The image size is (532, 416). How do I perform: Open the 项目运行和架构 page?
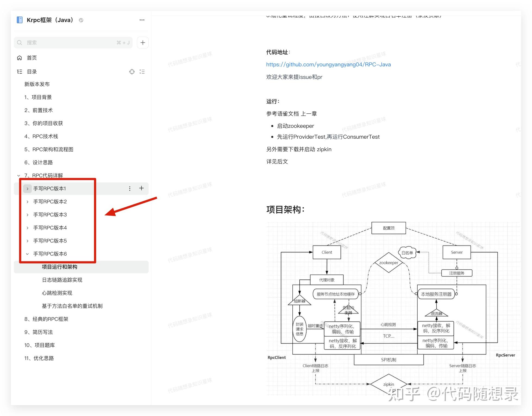coord(60,267)
